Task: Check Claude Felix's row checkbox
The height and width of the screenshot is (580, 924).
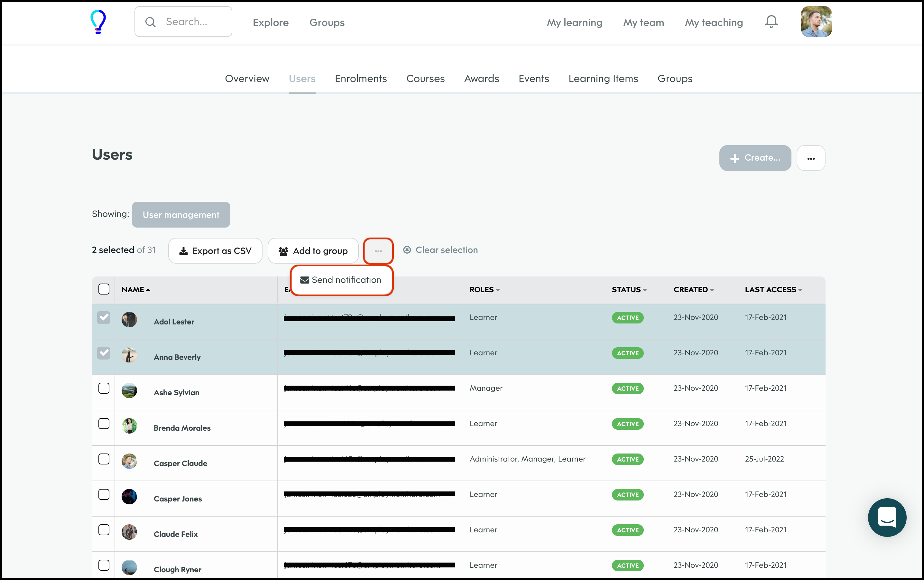Action: coord(104,530)
